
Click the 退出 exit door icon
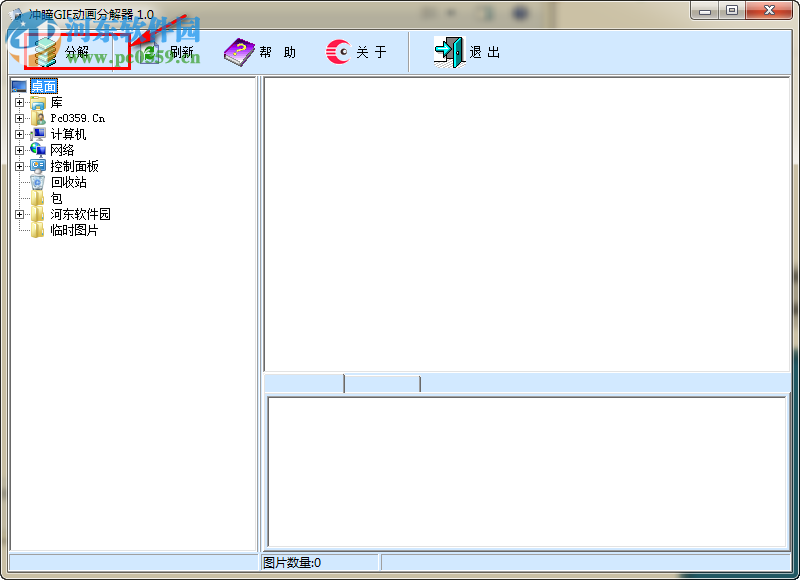tap(448, 51)
